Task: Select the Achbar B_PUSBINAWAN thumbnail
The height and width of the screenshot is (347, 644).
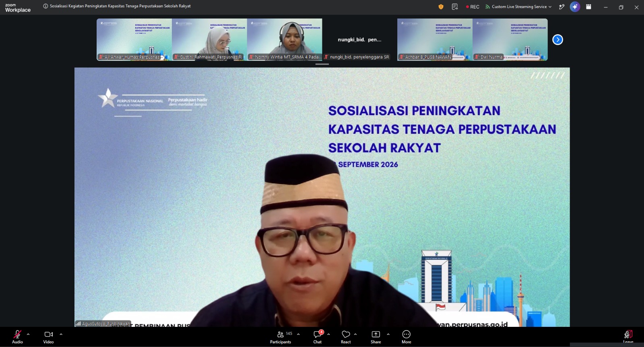Action: (435, 39)
